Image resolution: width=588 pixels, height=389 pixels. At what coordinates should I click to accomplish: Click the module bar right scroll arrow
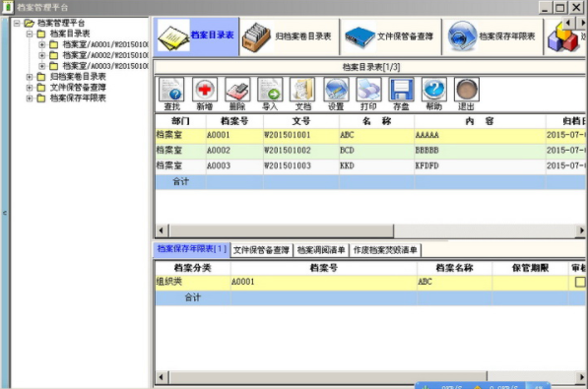click(x=582, y=23)
